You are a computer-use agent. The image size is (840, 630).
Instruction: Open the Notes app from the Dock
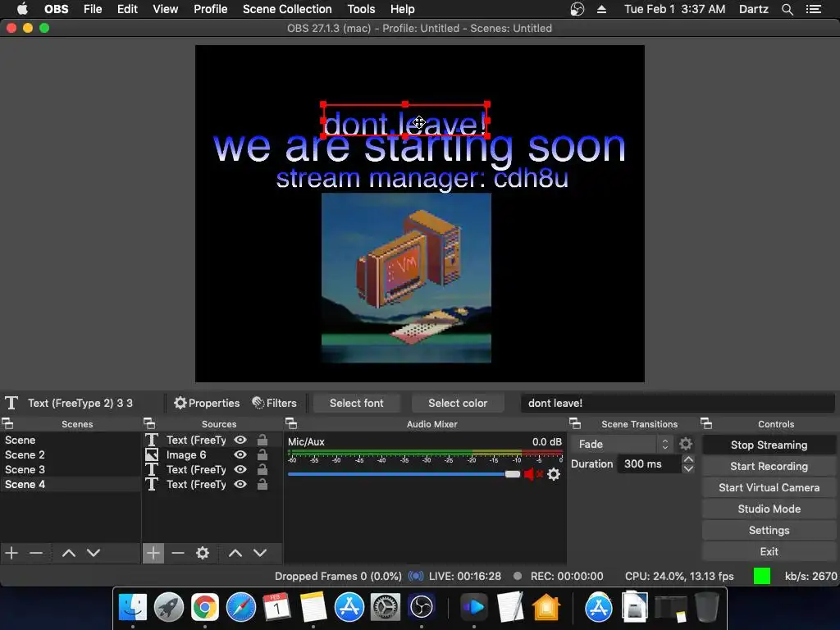[313, 607]
